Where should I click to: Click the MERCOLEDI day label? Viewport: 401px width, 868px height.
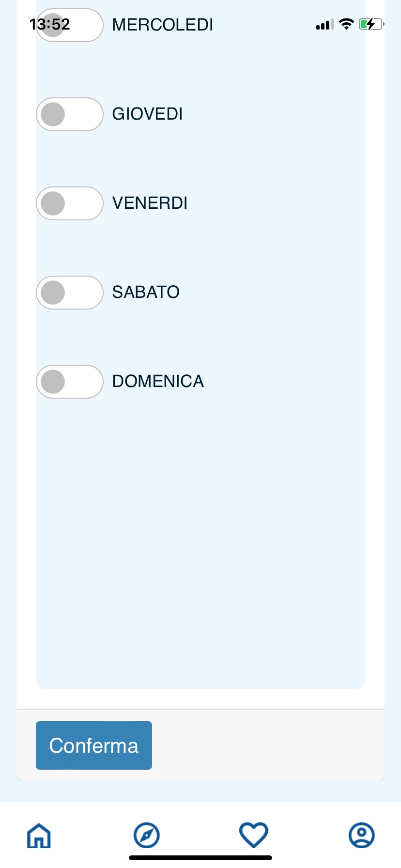tap(163, 25)
